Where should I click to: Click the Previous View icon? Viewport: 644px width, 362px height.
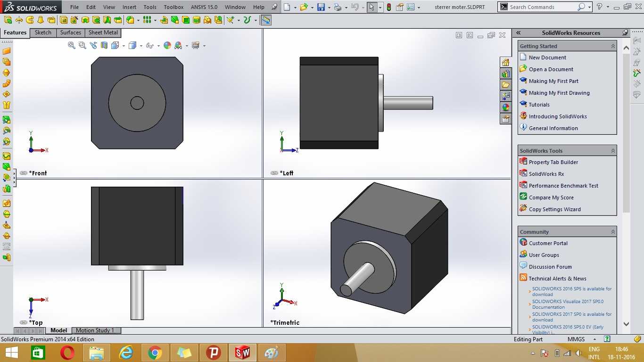[x=93, y=45]
